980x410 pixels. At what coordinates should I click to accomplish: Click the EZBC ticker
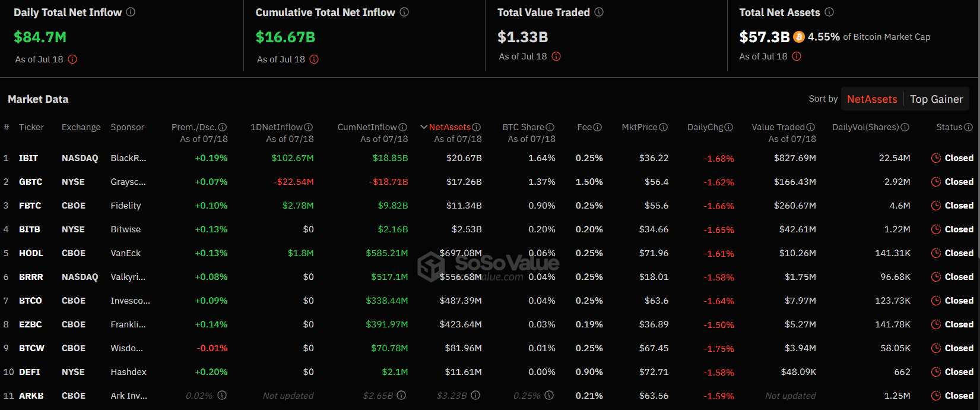[30, 324]
